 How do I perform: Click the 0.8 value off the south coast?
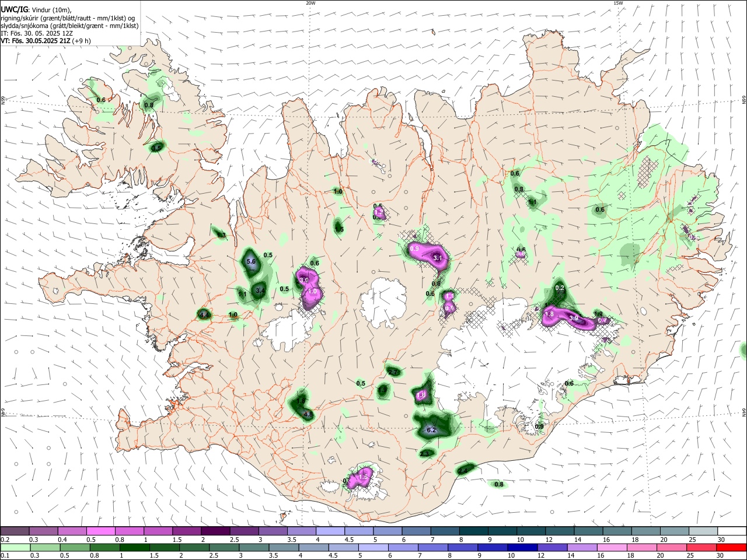click(x=499, y=484)
